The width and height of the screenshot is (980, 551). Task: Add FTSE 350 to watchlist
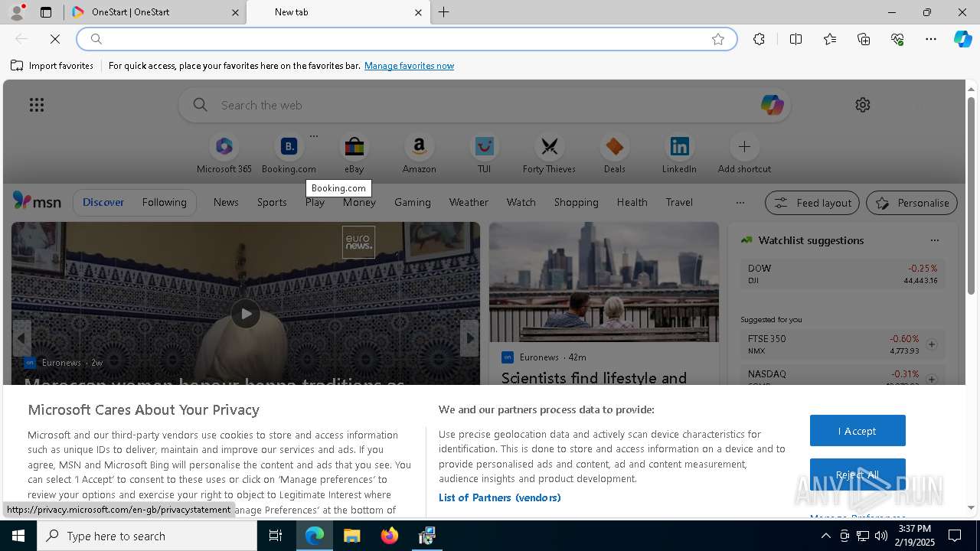[x=931, y=344]
